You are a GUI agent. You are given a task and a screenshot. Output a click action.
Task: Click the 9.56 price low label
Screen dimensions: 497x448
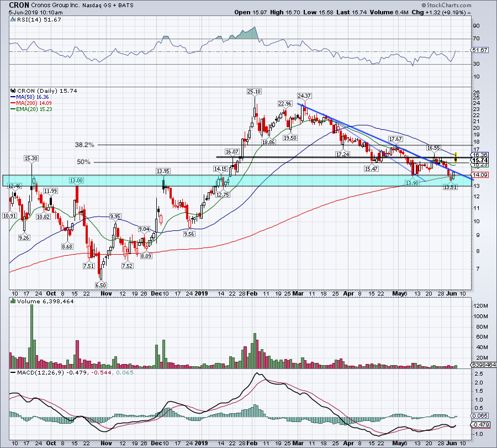pos(189,234)
